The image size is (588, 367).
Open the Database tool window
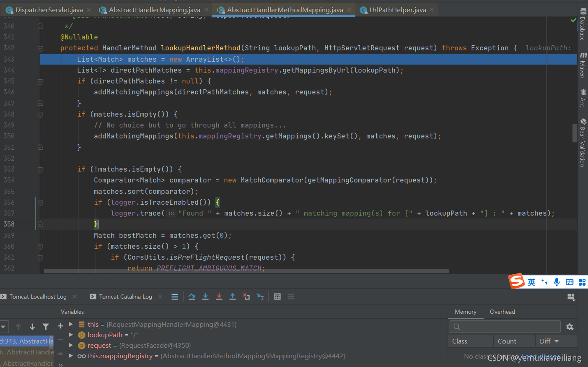[583, 24]
